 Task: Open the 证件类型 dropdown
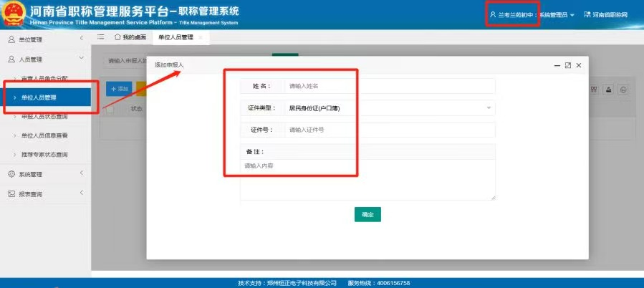390,108
